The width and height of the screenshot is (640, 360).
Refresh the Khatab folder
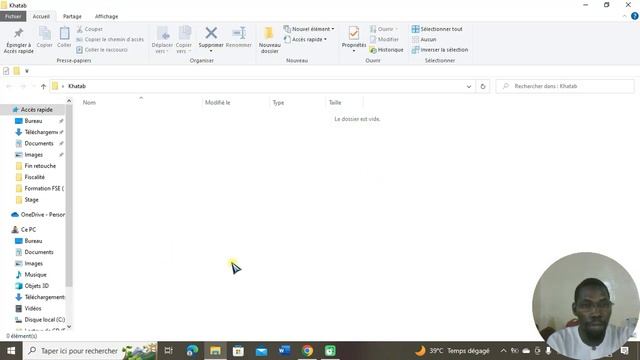coord(483,86)
